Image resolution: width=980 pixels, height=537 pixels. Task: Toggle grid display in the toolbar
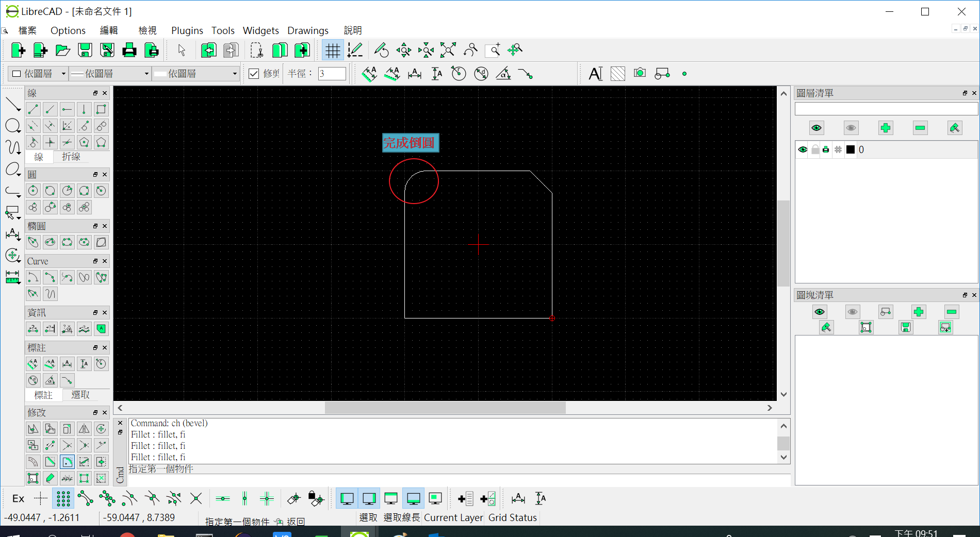click(333, 50)
